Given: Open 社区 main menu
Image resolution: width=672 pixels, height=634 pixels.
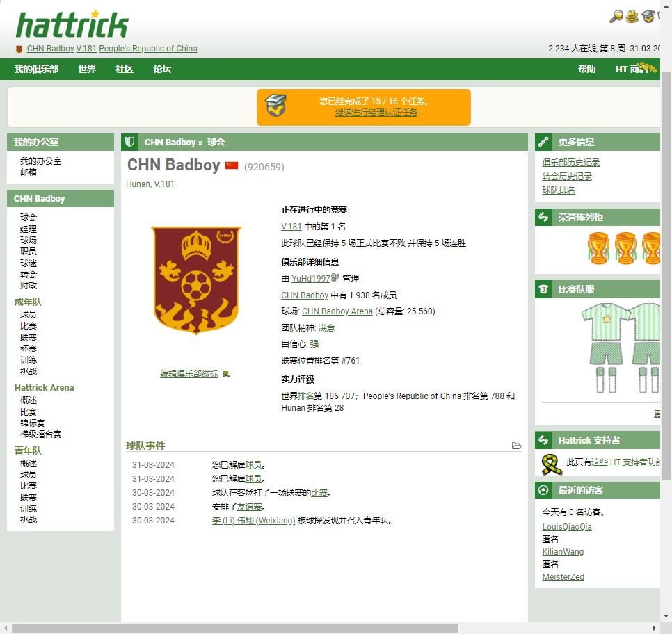Looking at the screenshot, I should 125,69.
